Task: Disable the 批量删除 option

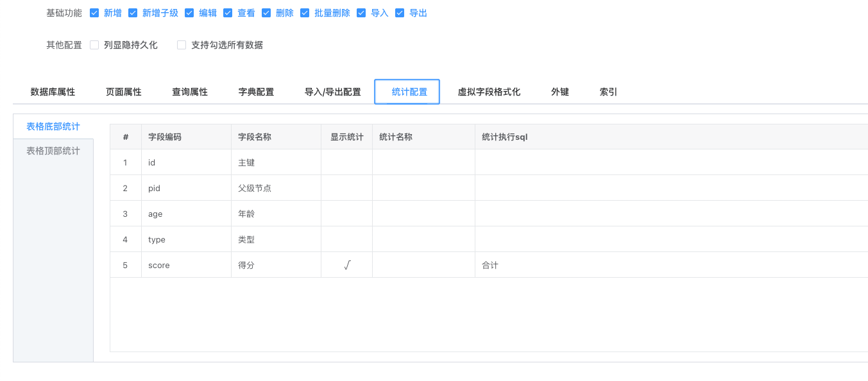Action: 305,13
